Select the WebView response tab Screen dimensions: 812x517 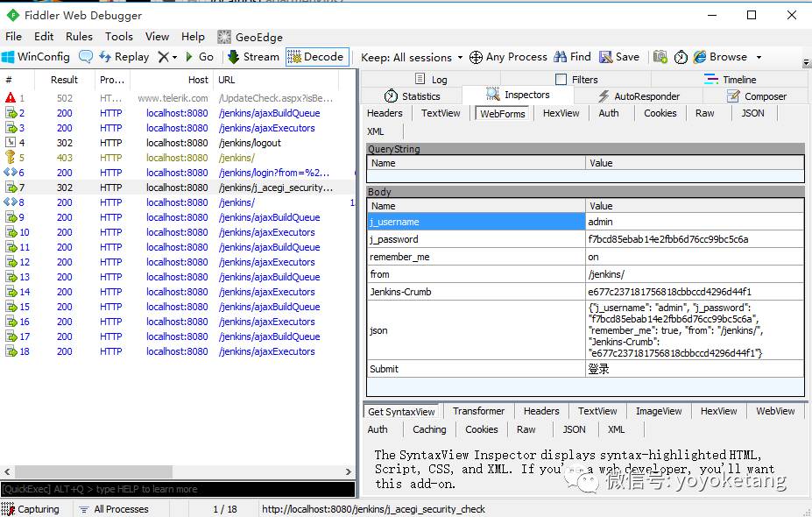pos(775,411)
